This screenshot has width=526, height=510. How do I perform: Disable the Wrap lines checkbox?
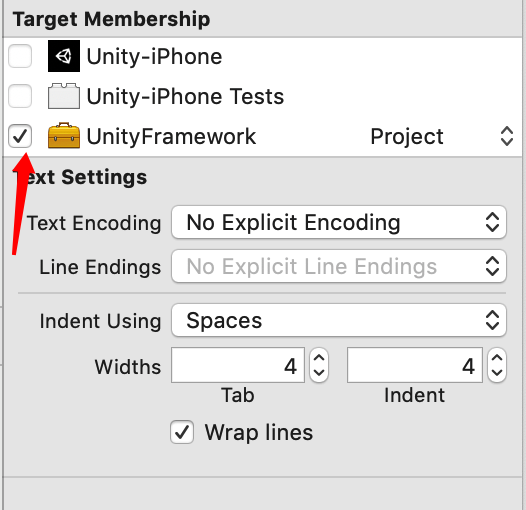tap(182, 432)
